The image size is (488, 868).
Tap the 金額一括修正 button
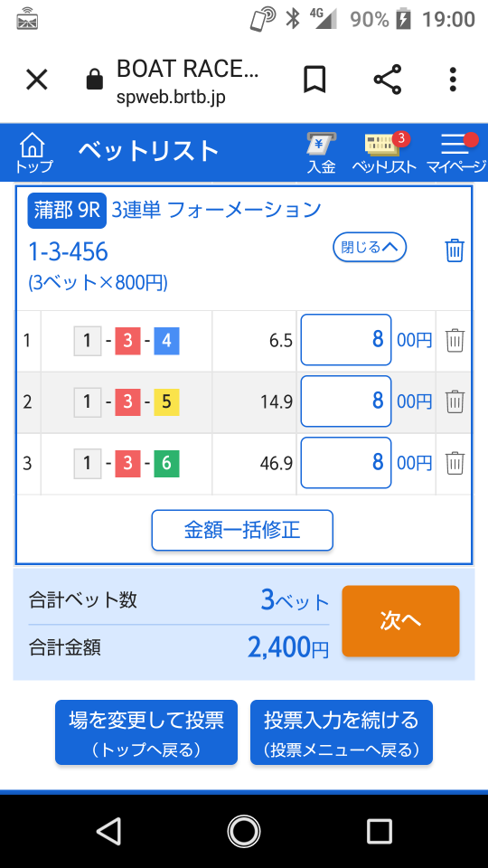(x=242, y=531)
